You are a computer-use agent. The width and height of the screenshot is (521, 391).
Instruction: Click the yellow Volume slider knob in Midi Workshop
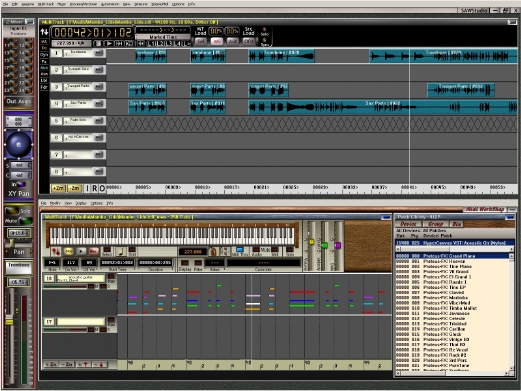click(311, 242)
